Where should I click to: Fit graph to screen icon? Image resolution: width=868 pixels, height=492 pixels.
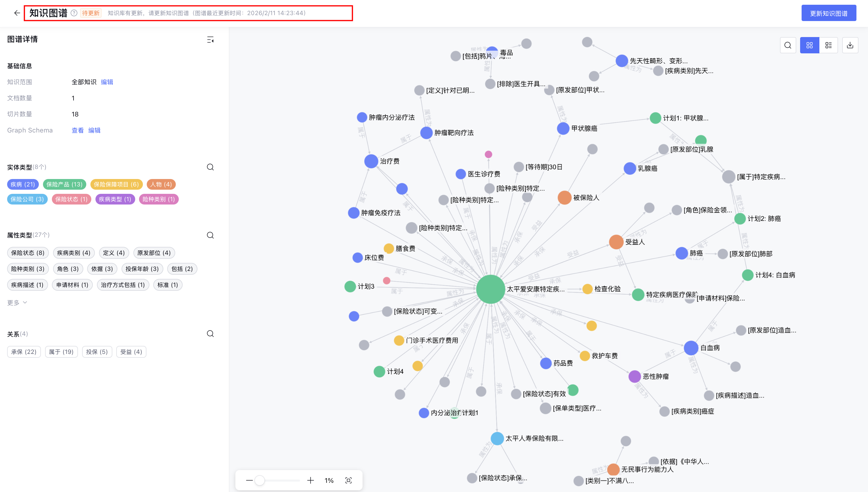point(348,480)
